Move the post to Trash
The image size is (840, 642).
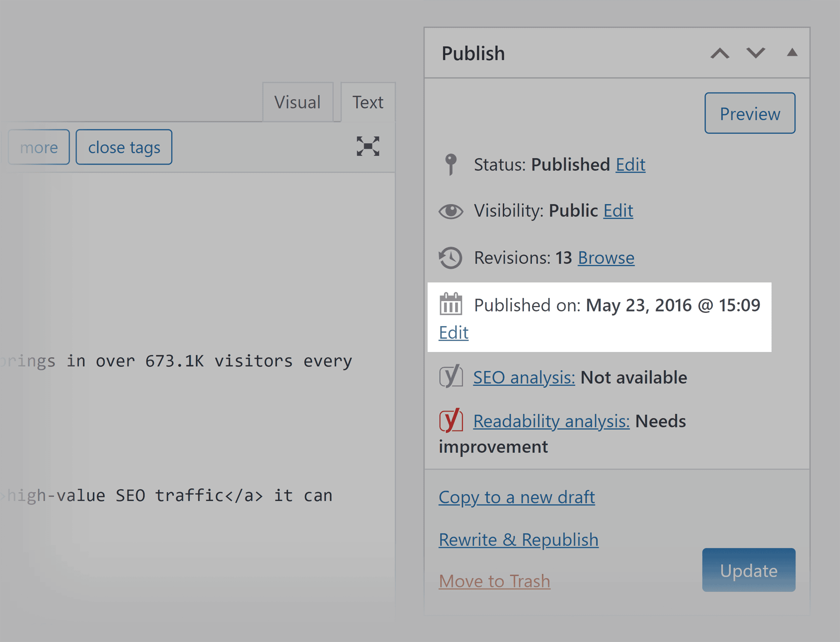(495, 581)
